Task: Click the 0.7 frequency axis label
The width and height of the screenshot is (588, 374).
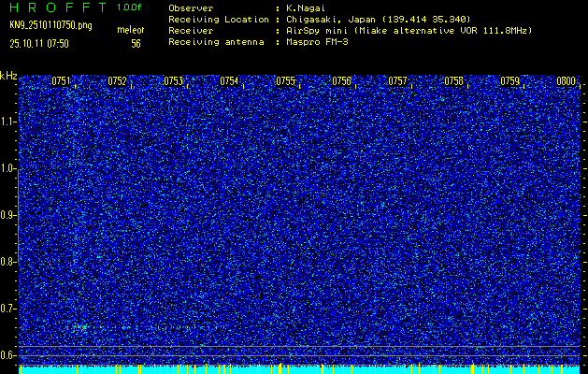Action: pos(8,308)
